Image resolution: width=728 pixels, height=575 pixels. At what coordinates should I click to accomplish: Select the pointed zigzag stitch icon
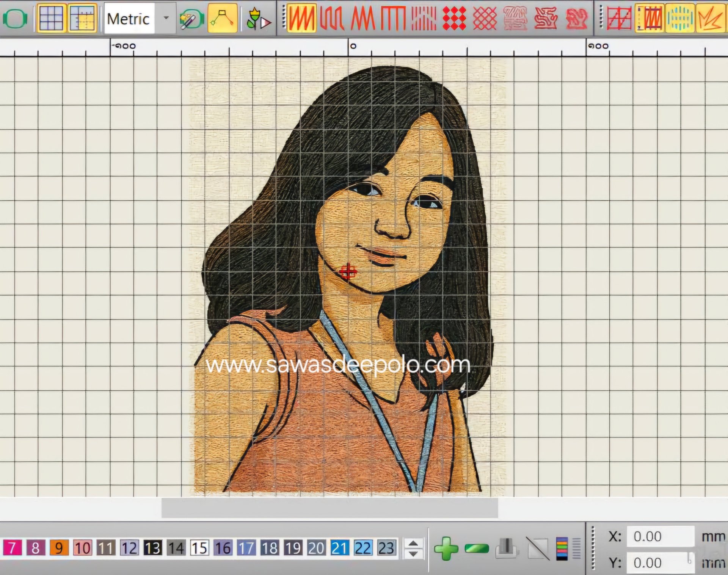click(363, 18)
